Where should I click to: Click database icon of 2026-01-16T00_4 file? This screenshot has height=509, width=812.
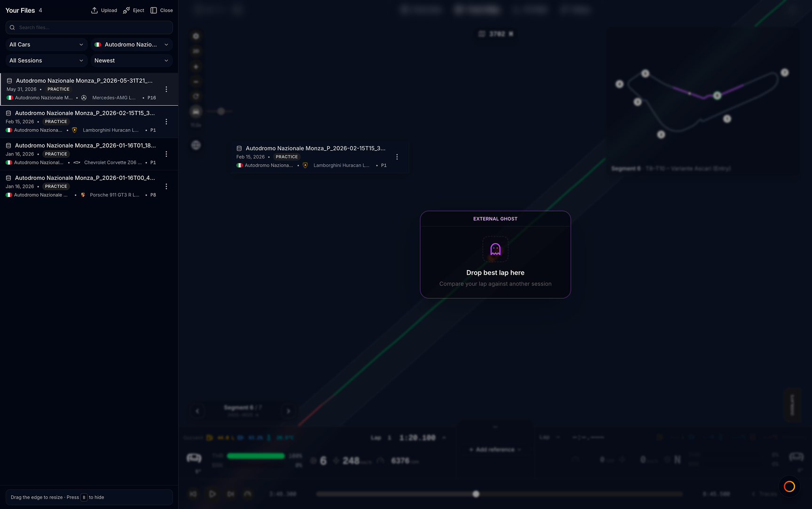(8, 178)
